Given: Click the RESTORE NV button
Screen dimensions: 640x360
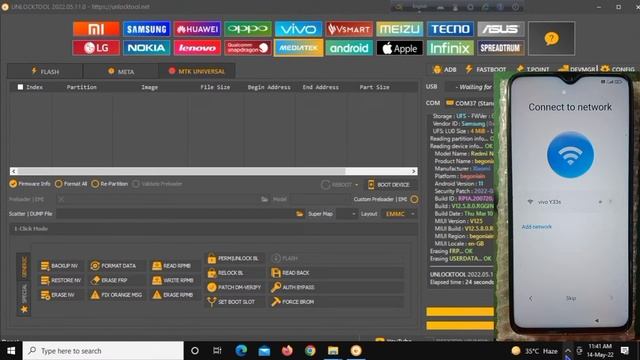Looking at the screenshot, I should click(61, 280).
